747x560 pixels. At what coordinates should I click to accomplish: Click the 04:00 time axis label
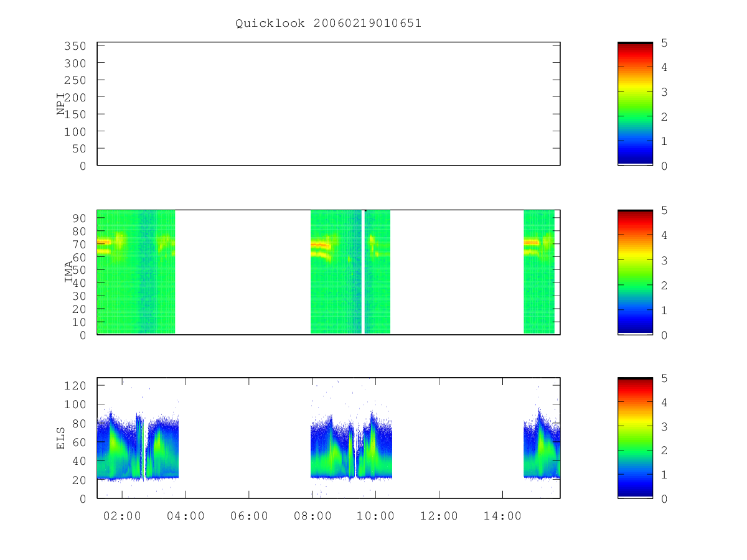click(186, 516)
